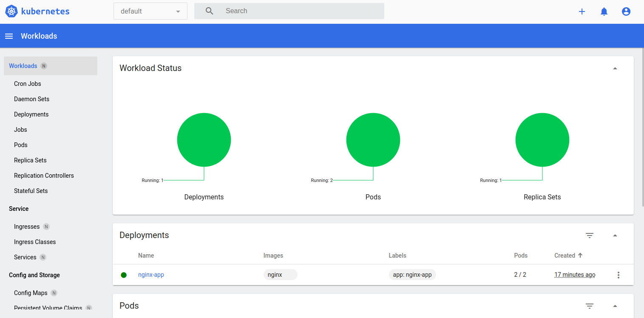This screenshot has height=318, width=644.
Task: Open Config Maps in the sidebar
Action: coord(31,293)
